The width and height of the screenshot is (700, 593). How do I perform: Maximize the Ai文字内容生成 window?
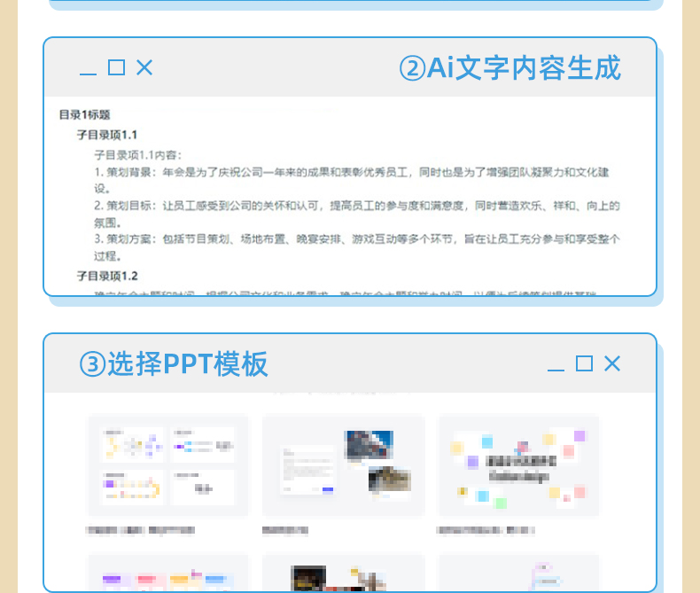coord(116,67)
